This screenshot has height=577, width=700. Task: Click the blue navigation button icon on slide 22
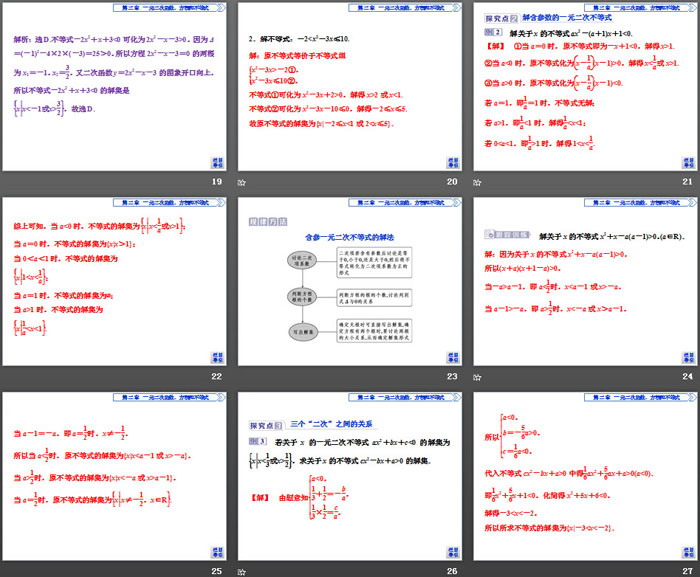(x=217, y=357)
